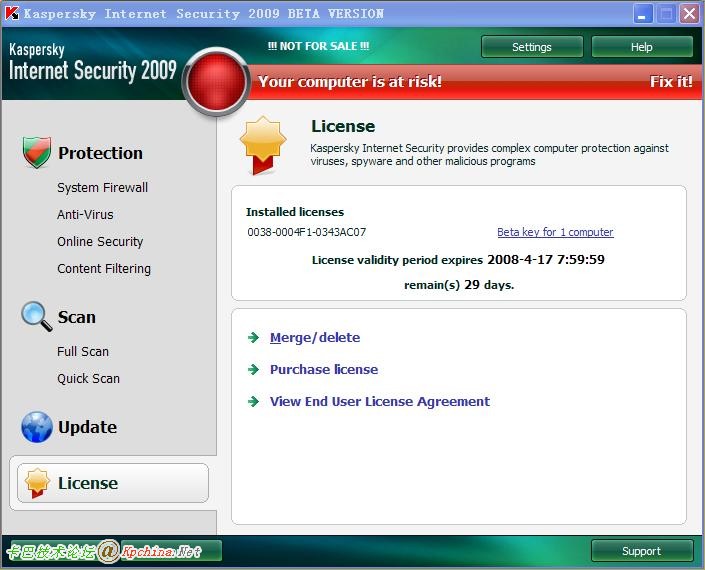Click the Kaspersky K logo in title bar

pyautogui.click(x=12, y=13)
